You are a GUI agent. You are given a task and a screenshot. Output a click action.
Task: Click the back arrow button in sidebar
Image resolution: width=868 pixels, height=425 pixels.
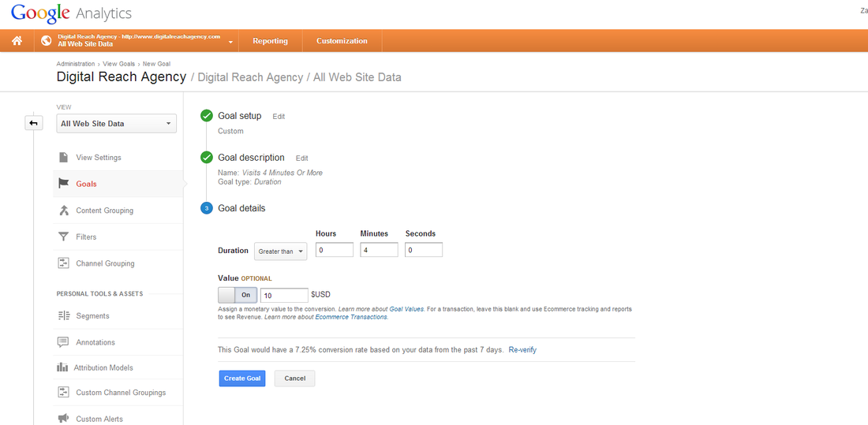34,123
